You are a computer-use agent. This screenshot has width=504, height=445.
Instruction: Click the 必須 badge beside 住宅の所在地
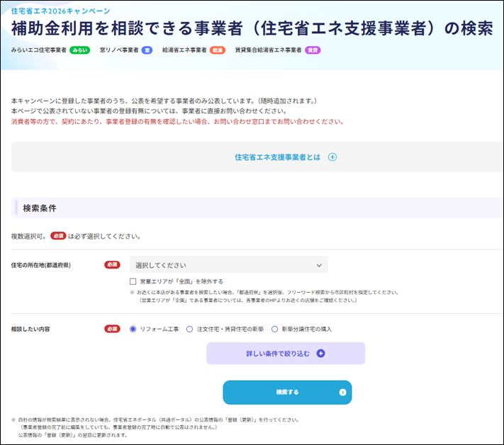point(112,265)
